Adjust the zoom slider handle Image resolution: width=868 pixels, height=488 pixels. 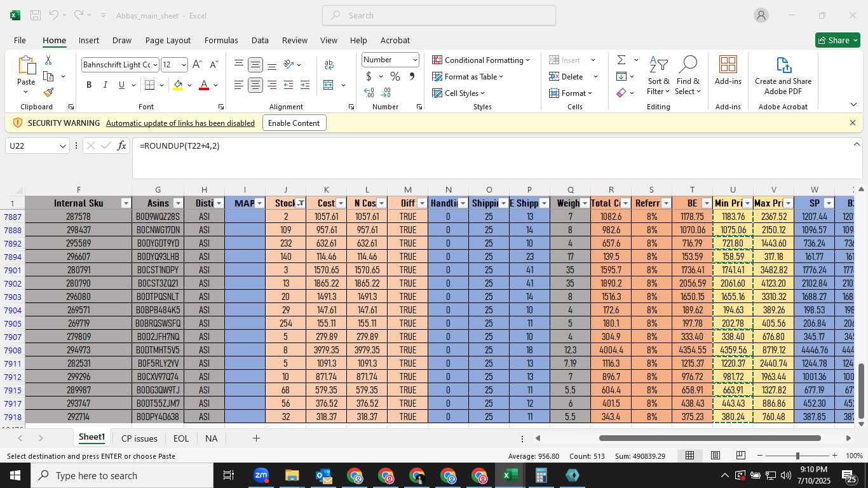click(x=797, y=456)
